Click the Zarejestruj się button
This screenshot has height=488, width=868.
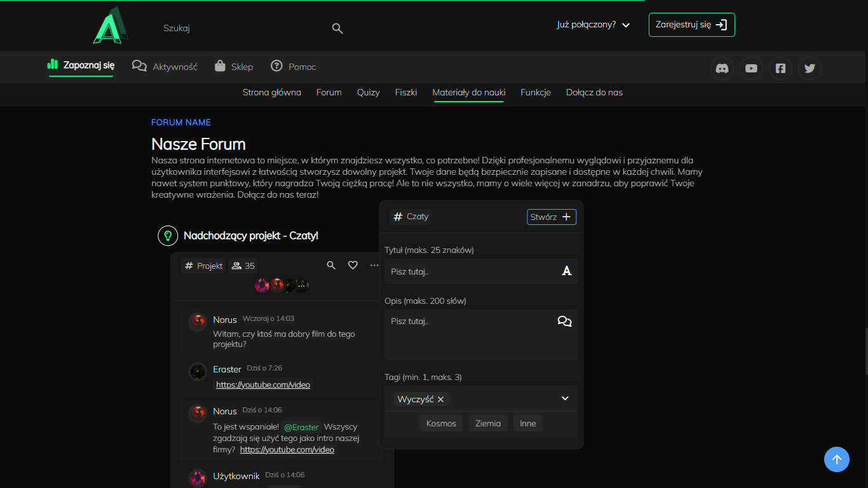click(691, 25)
